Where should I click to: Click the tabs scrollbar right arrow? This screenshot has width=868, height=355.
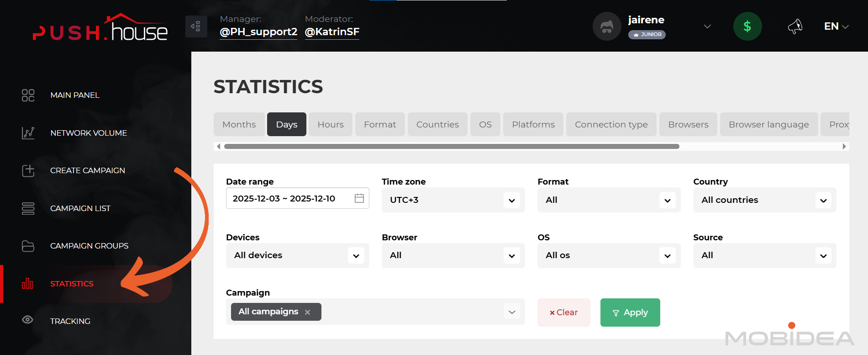pyautogui.click(x=844, y=146)
